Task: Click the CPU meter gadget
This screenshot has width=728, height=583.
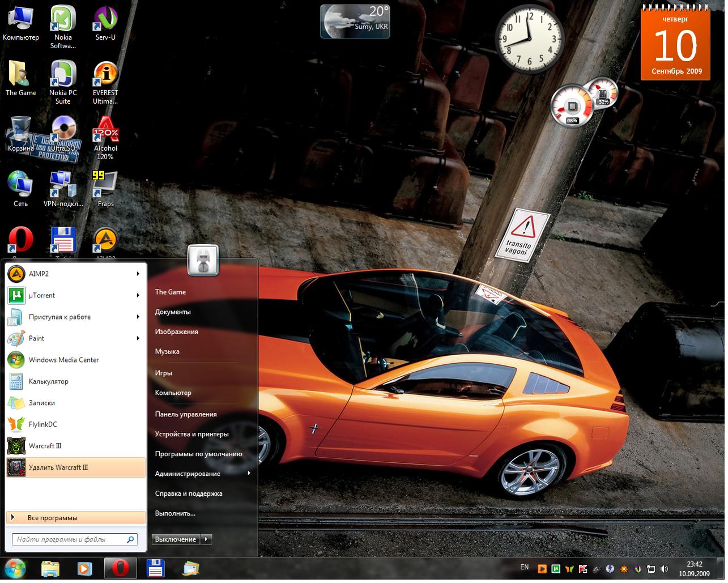Action: [x=571, y=106]
